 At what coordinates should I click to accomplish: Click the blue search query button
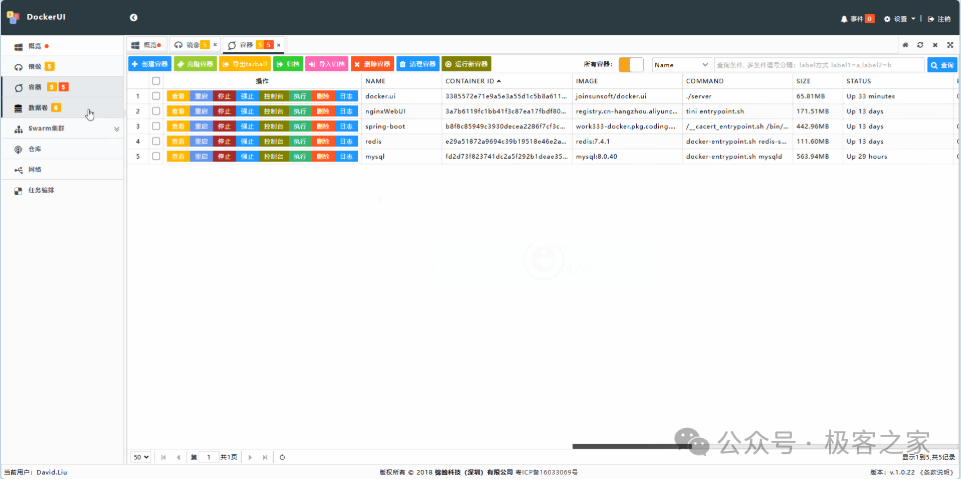943,64
